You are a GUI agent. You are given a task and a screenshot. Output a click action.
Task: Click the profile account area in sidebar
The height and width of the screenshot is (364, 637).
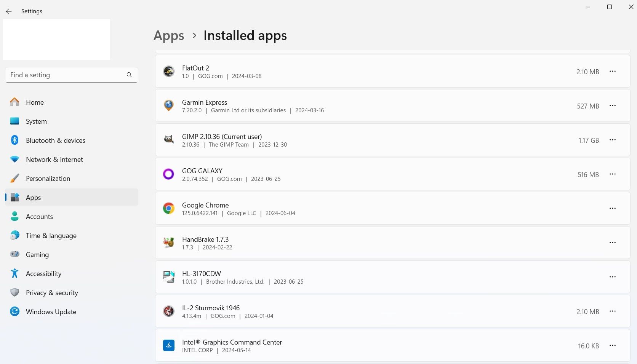coord(57,40)
